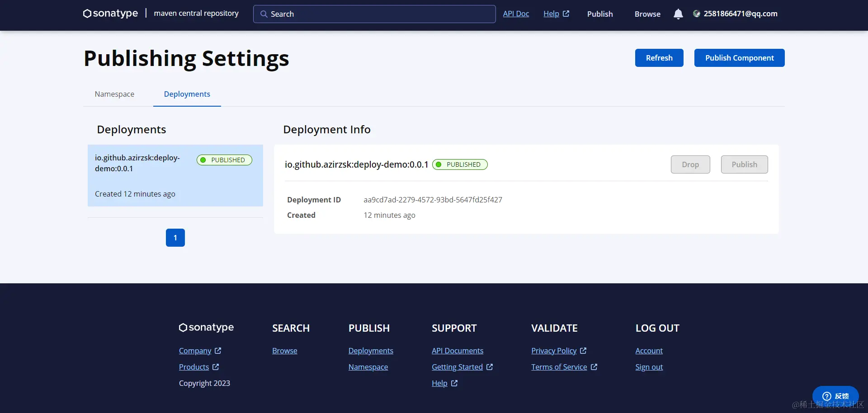Viewport: 868px width, 413px height.
Task: Open the Terms of Service link
Action: [559, 367]
